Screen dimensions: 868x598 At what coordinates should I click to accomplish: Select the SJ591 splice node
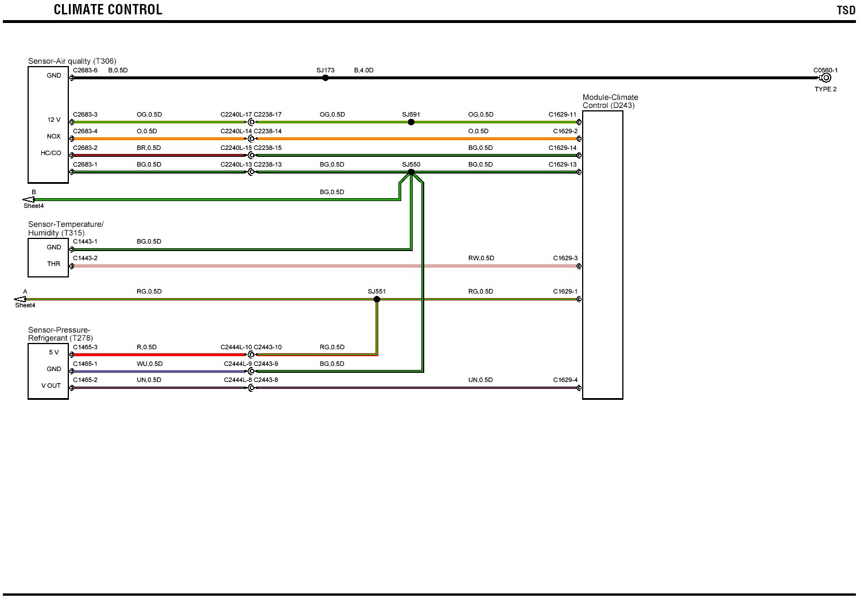point(411,122)
